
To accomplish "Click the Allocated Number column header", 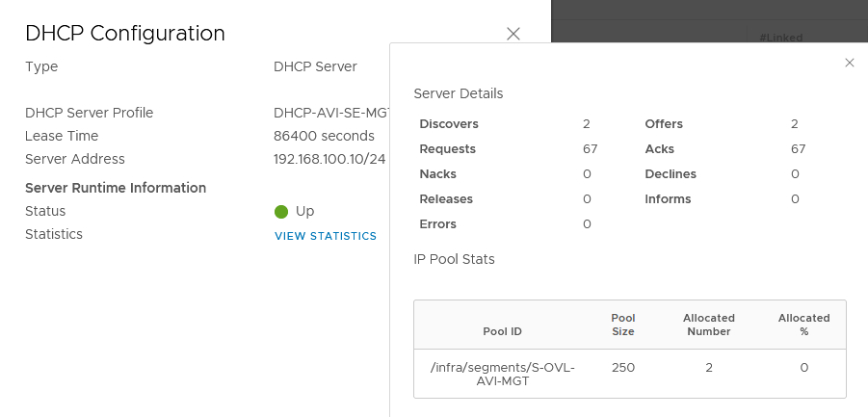I will click(x=709, y=325).
